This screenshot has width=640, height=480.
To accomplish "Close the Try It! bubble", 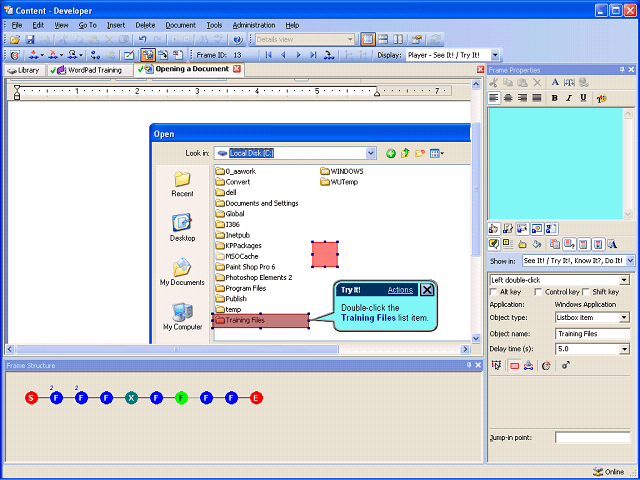I will 427,290.
